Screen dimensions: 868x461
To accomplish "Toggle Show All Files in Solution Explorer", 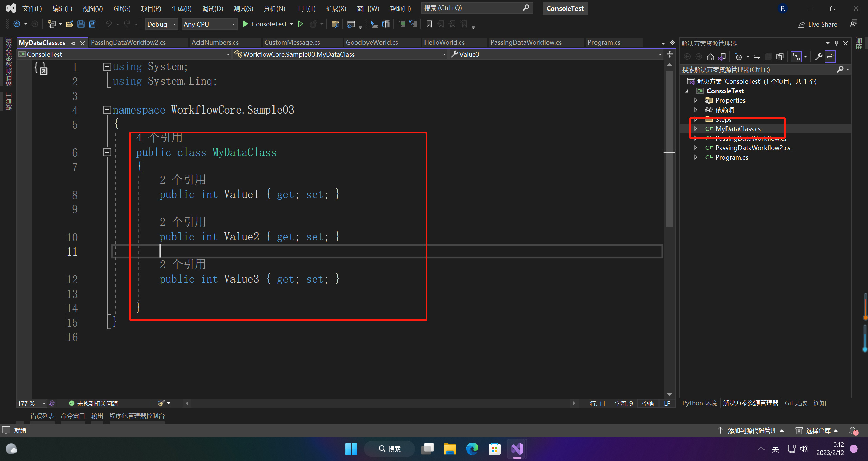I will (x=780, y=57).
